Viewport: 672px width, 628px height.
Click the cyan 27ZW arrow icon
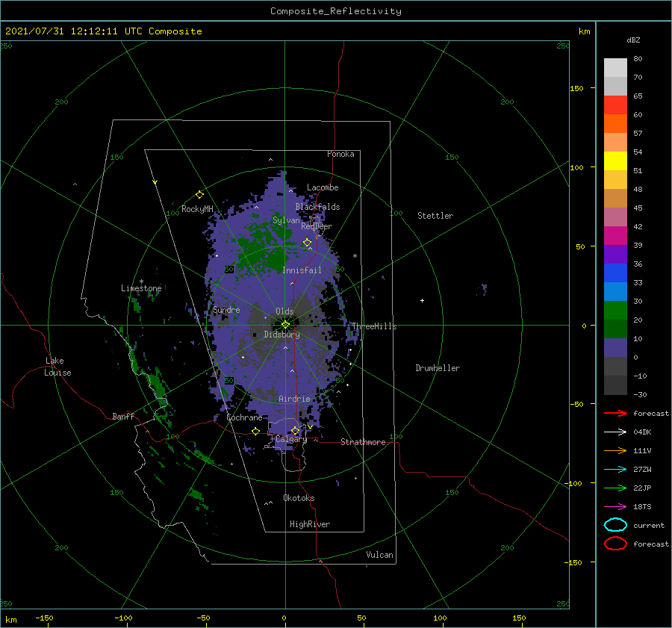coord(615,470)
